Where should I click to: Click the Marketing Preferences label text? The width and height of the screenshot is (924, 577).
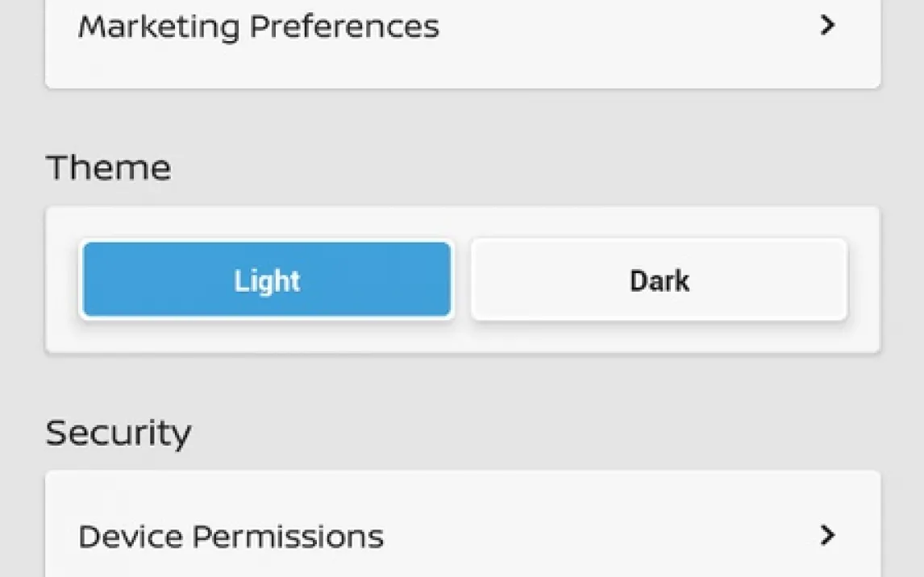[258, 27]
